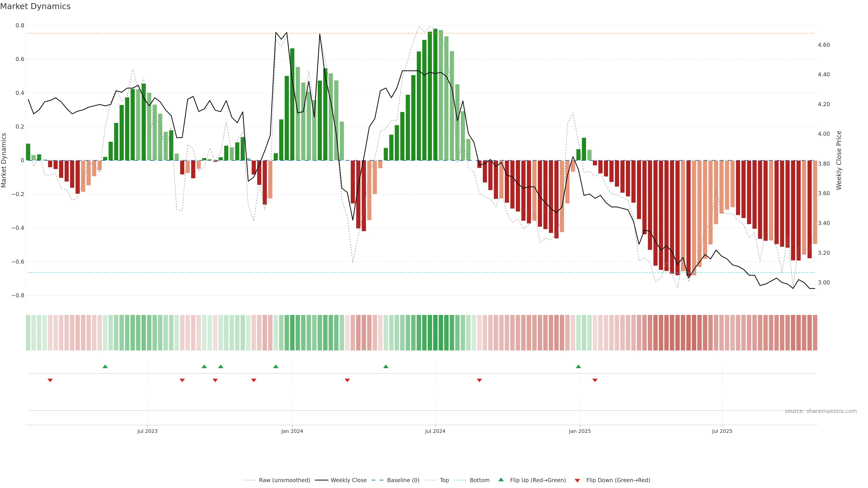The width and height of the screenshot is (868, 488).
Task: Toggle the Weekly Close legend entry
Action: [x=348, y=480]
